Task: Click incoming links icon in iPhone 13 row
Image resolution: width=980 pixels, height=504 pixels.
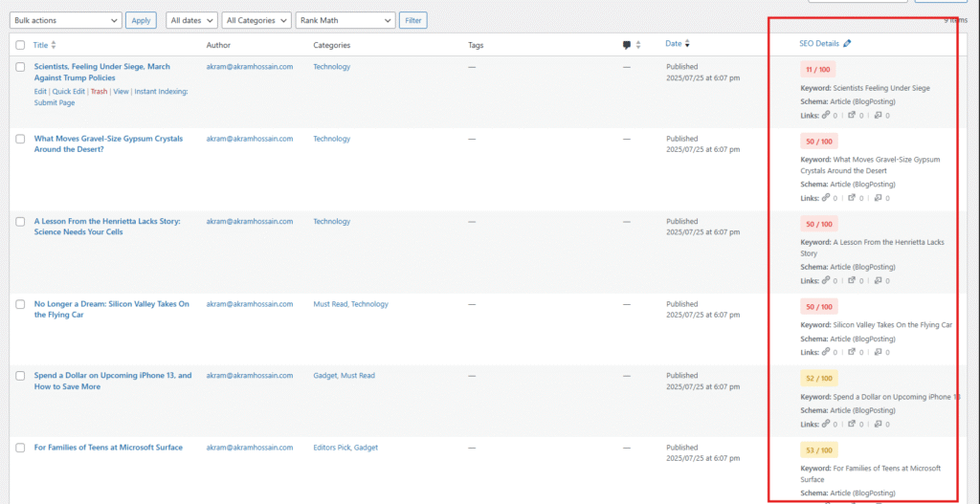Action: tap(878, 424)
